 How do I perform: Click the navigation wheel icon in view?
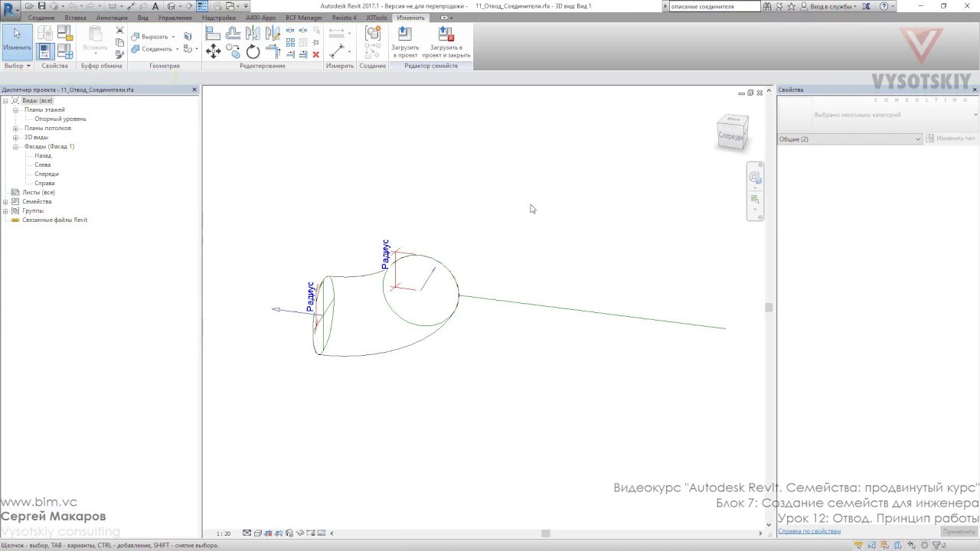[755, 178]
